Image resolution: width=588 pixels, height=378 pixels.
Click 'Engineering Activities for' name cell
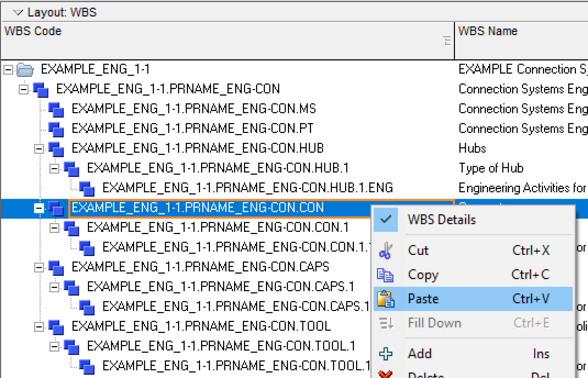coord(522,188)
